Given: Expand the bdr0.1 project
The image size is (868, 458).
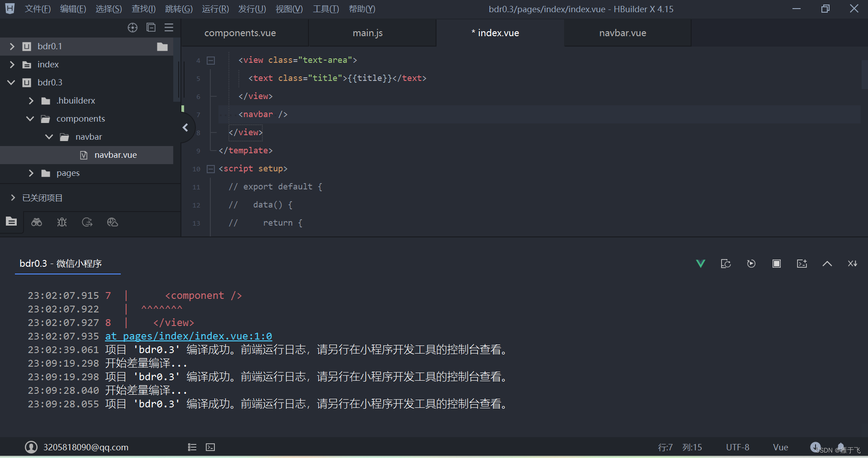Looking at the screenshot, I should click(x=12, y=47).
